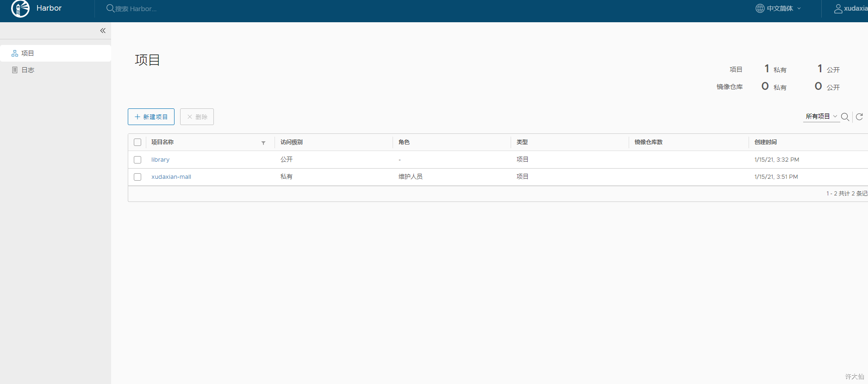Click the project list search magnifier icon

pos(845,117)
